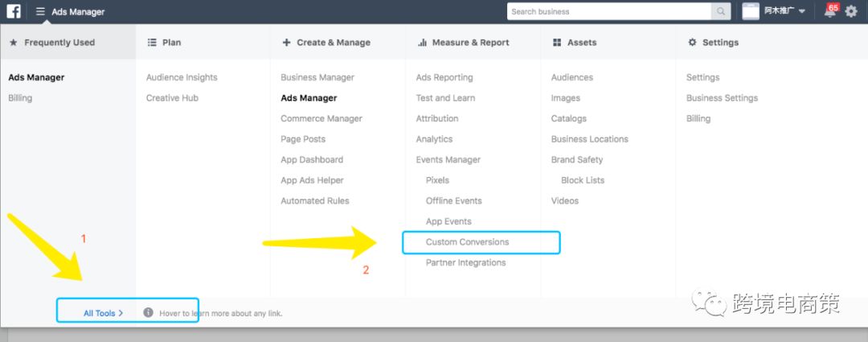
Task: Click the Frequently Used star icon
Action: [x=14, y=42]
